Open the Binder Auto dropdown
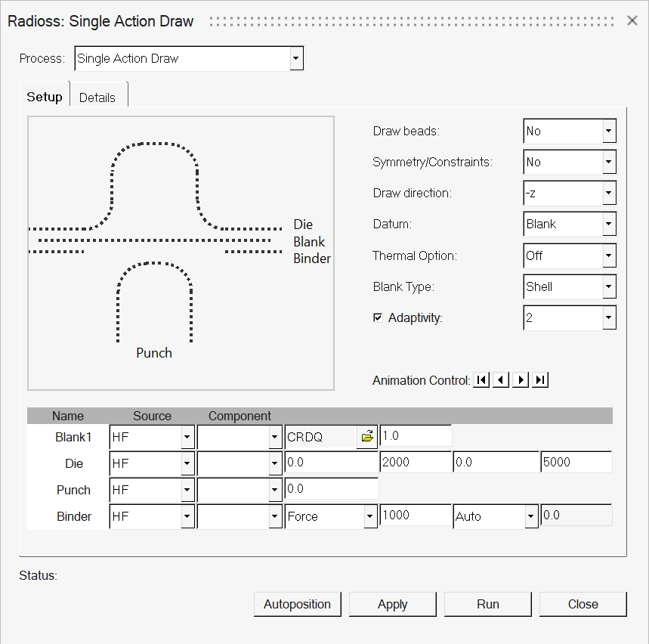This screenshot has height=644, width=649. click(531, 516)
